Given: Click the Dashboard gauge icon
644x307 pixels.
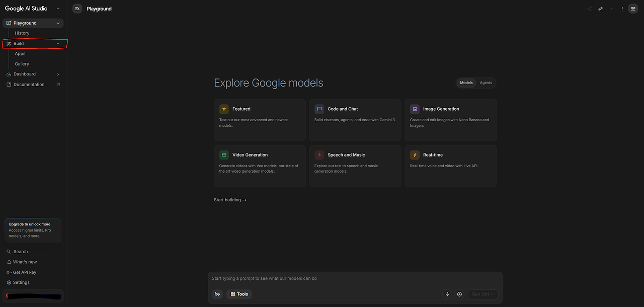Looking at the screenshot, I should [9, 74].
